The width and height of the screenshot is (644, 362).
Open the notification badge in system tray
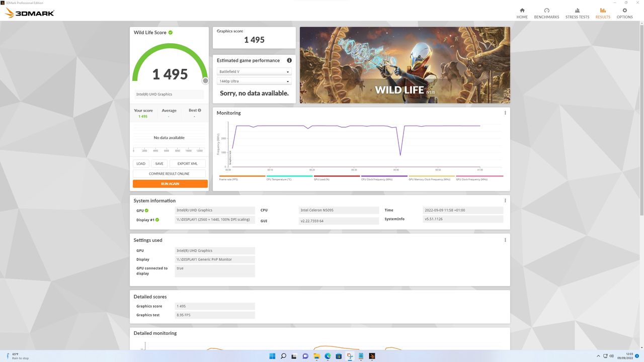click(x=637, y=356)
